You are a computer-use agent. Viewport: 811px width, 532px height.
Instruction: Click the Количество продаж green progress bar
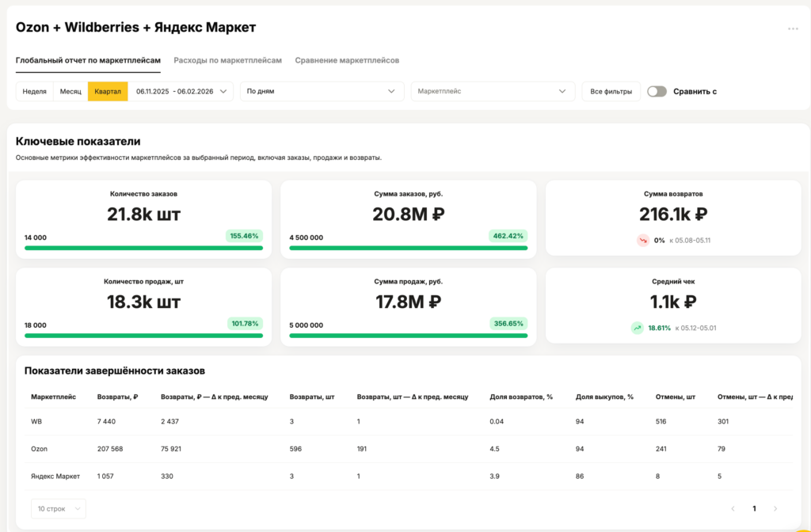[x=143, y=336]
